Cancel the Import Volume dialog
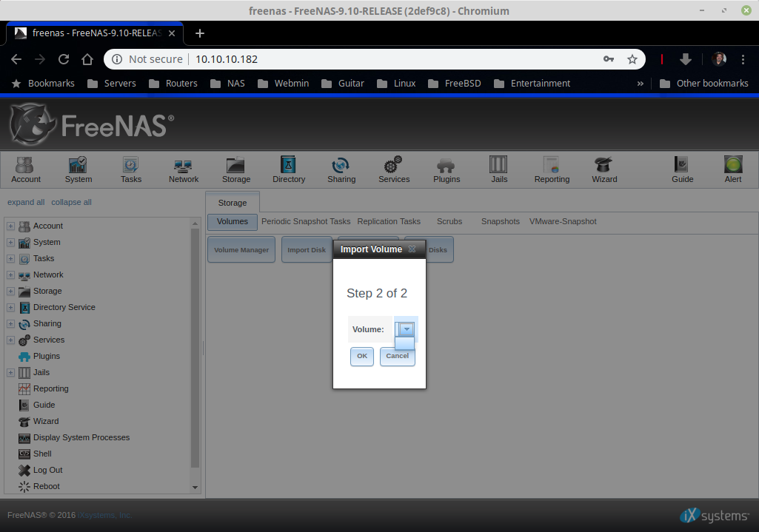This screenshot has width=759, height=532. (398, 357)
